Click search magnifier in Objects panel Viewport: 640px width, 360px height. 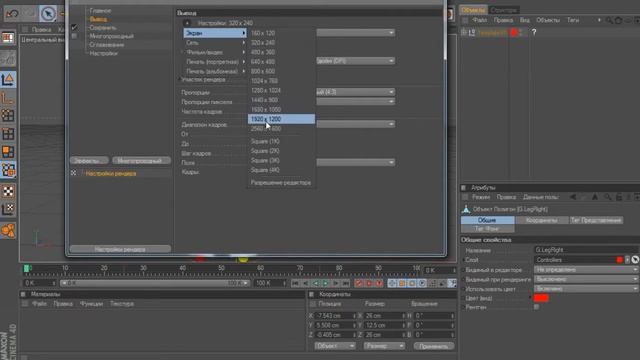(x=609, y=20)
